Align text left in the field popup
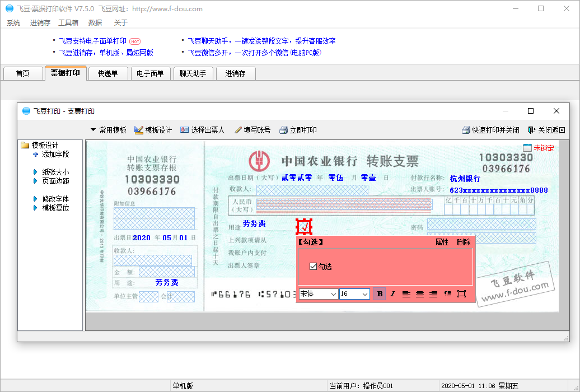 (406, 294)
